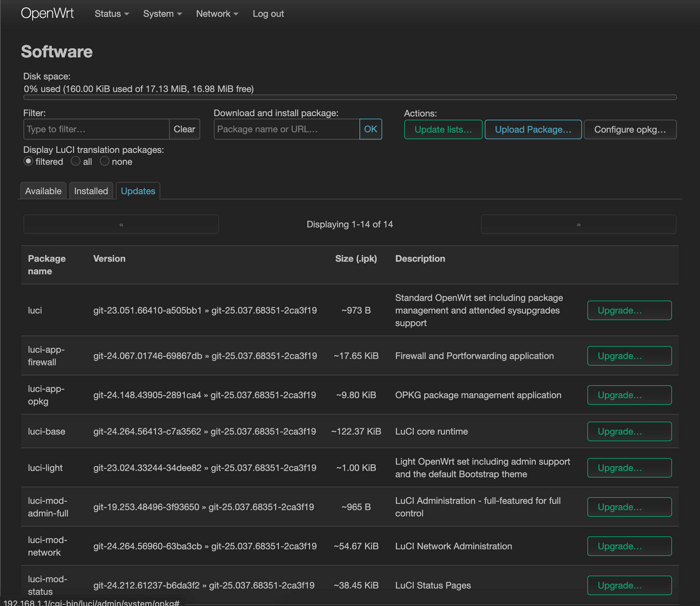Click the '~122.37 KiB' size cell

pos(356,431)
